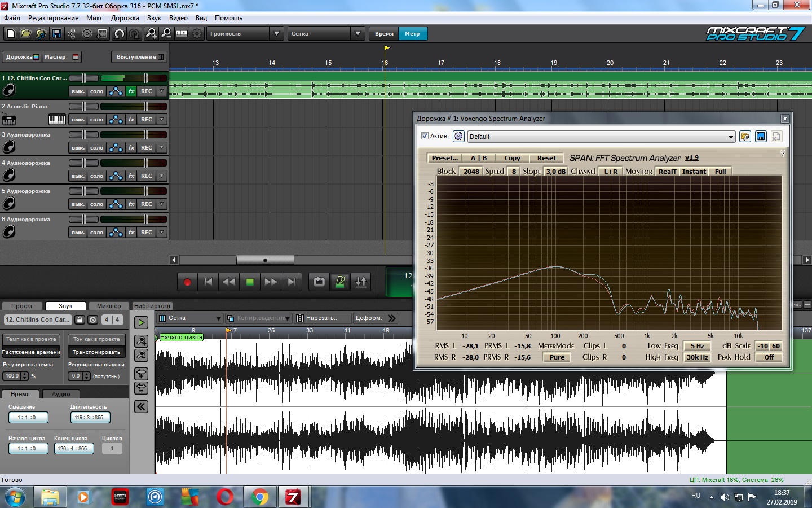Toggle the metronome icon in the transport
The width and height of the screenshot is (812, 508).
click(x=340, y=282)
